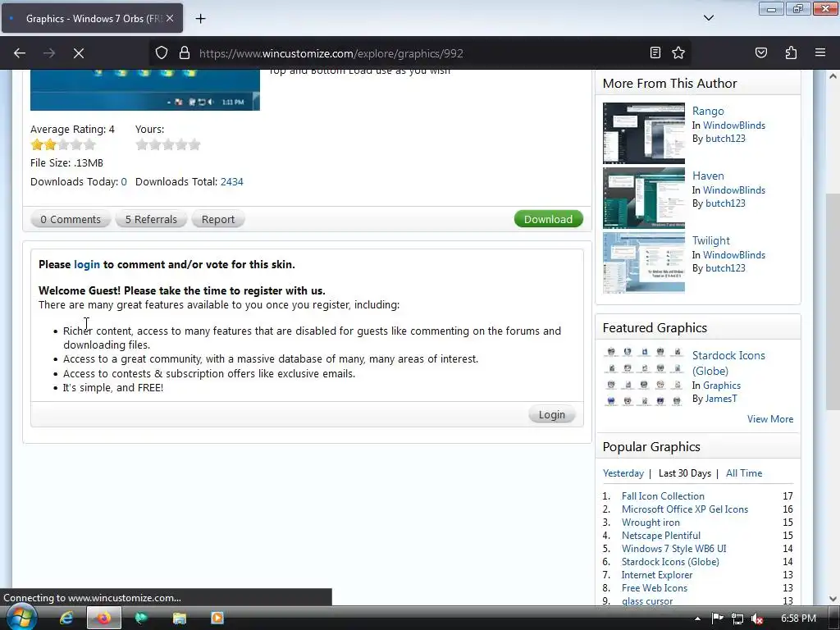Open Action Center flag icon
This screenshot has height=630, width=840.
(717, 619)
